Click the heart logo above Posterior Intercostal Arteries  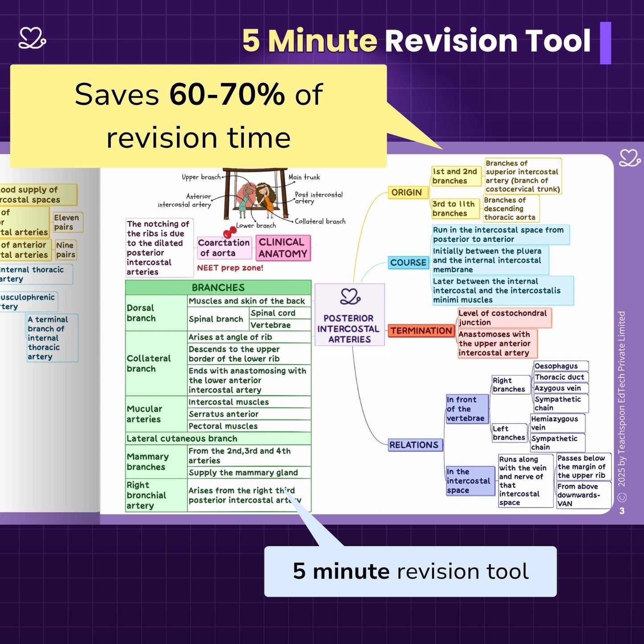tap(350, 297)
